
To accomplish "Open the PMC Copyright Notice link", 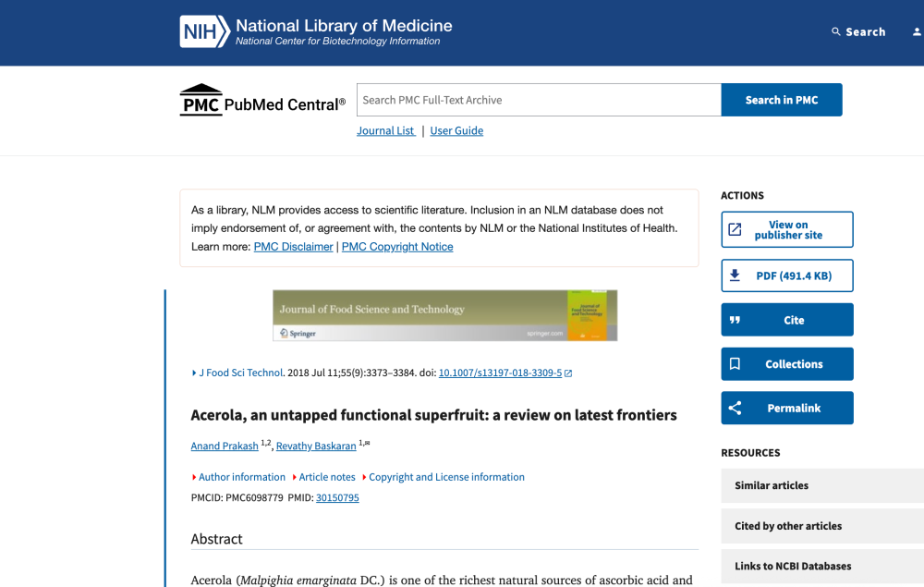I will 397,247.
